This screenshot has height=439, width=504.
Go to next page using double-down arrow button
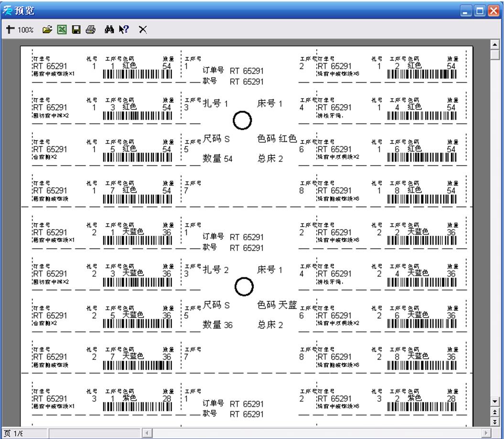tap(495, 421)
